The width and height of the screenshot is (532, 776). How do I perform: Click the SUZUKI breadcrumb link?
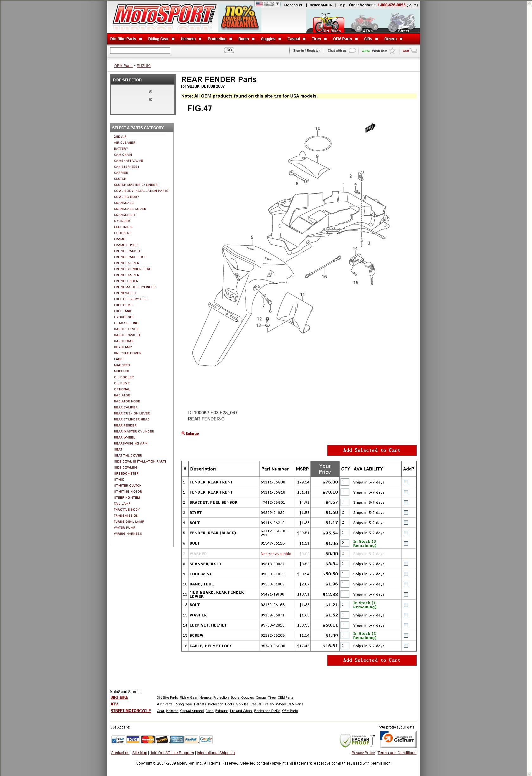click(x=143, y=66)
